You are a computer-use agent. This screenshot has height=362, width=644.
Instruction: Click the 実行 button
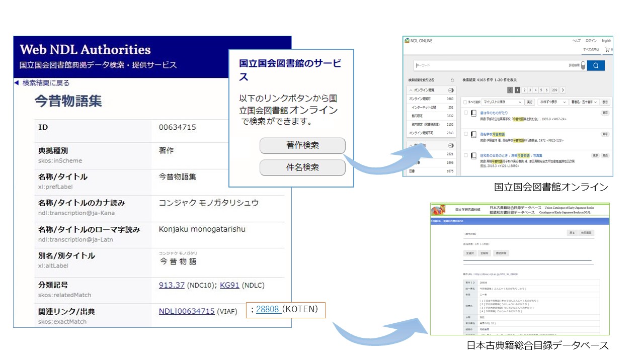coord(530,102)
